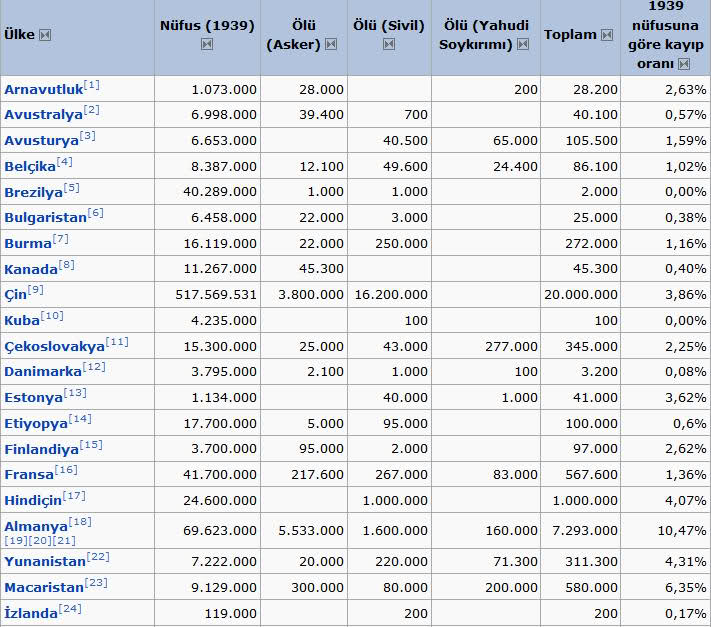This screenshot has height=627, width=711.
Task: Click the sort icon beside Toplam
Action: pos(606,35)
